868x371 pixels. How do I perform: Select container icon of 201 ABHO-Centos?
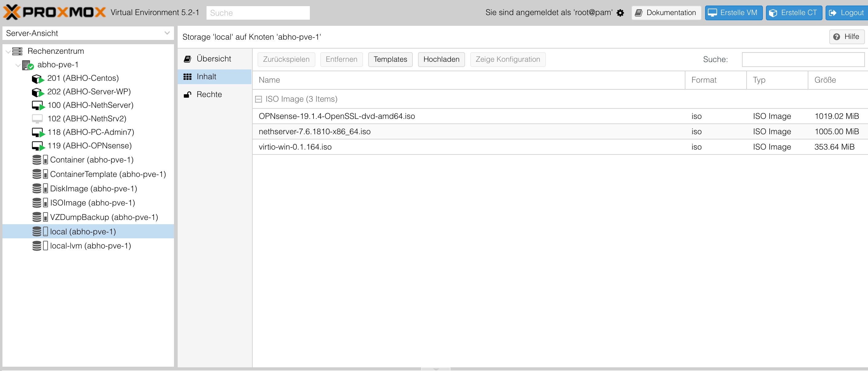point(38,79)
